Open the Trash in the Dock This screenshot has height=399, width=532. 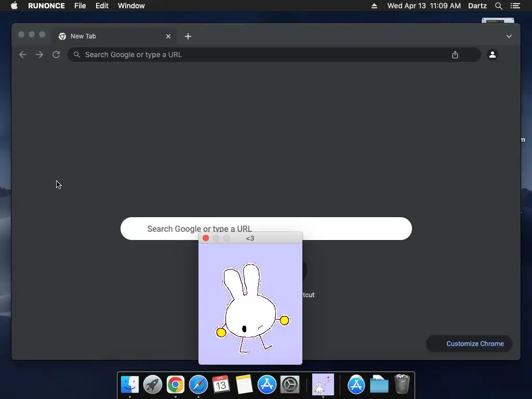click(x=402, y=384)
